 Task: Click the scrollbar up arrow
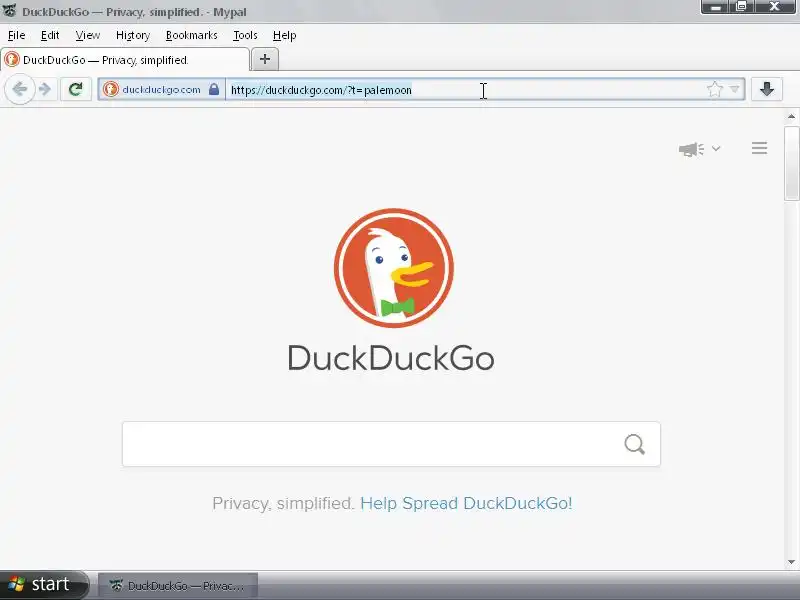[x=791, y=117]
